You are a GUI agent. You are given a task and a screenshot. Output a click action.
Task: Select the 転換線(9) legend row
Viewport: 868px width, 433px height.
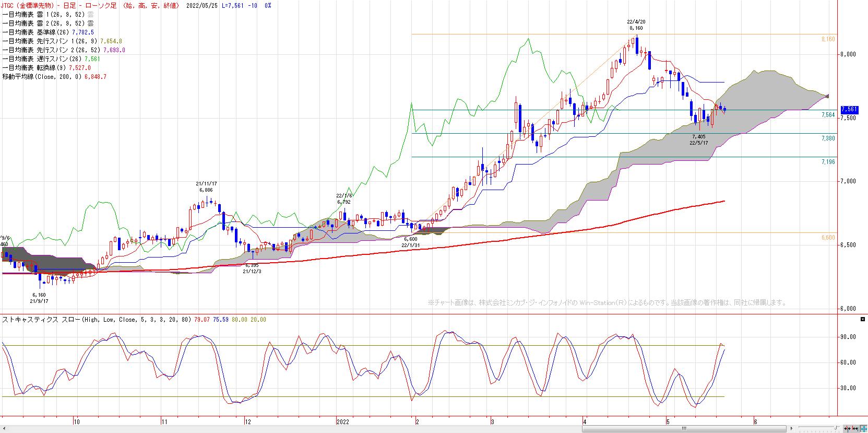(x=46, y=68)
